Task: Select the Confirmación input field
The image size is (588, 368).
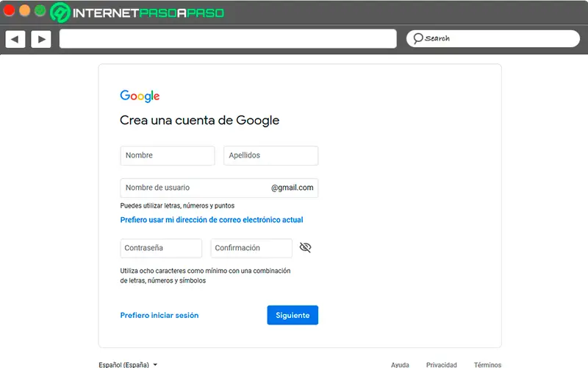Action: click(x=251, y=248)
